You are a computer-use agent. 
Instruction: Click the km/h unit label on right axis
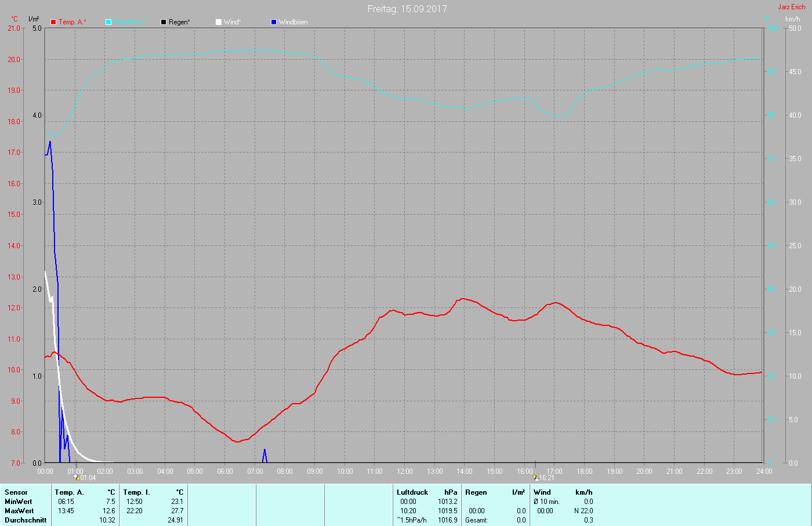click(x=792, y=19)
